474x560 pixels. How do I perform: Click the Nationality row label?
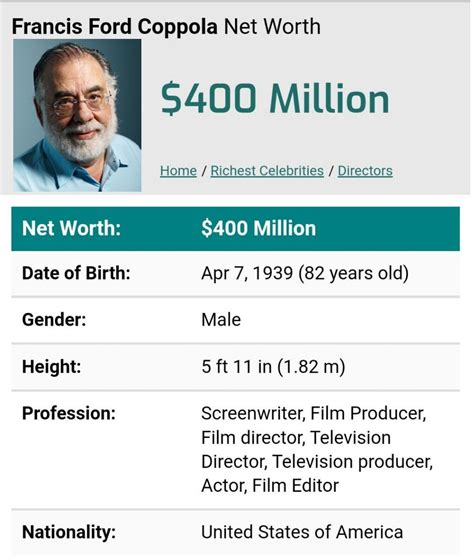click(x=69, y=532)
